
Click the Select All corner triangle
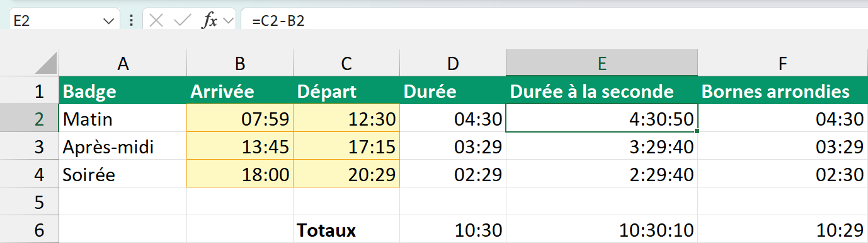click(x=45, y=63)
